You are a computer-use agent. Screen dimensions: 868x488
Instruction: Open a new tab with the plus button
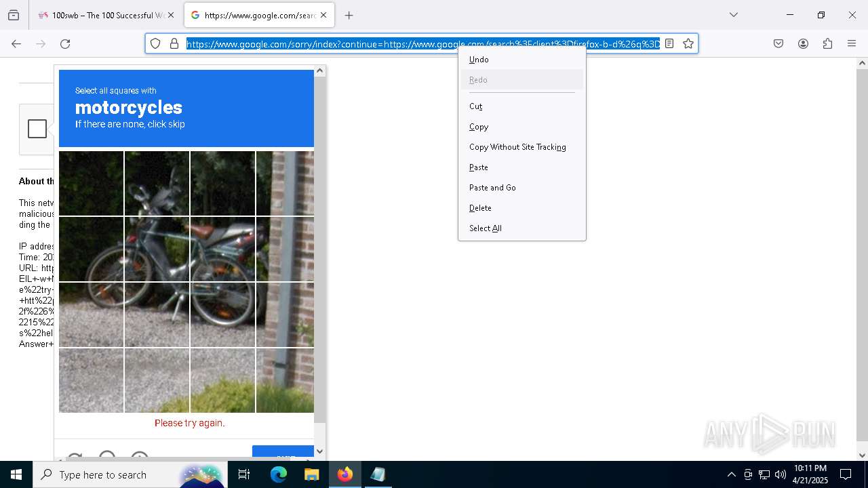coord(349,15)
